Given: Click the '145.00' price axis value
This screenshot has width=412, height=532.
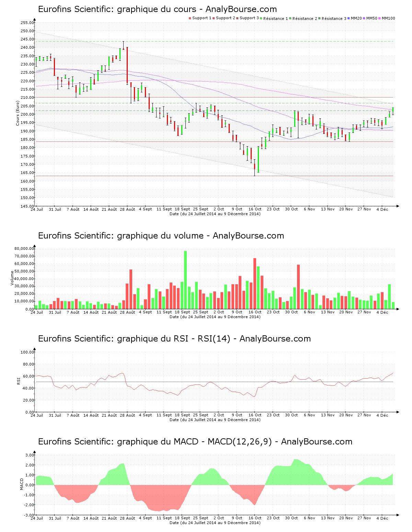Looking at the screenshot, I should tap(27, 206).
